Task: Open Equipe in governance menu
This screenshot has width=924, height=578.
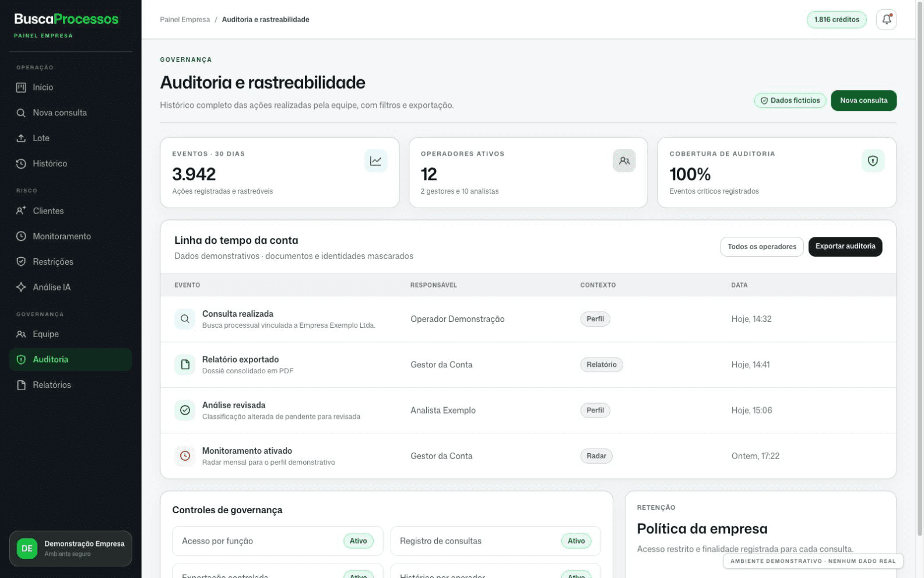Action: pos(71,334)
